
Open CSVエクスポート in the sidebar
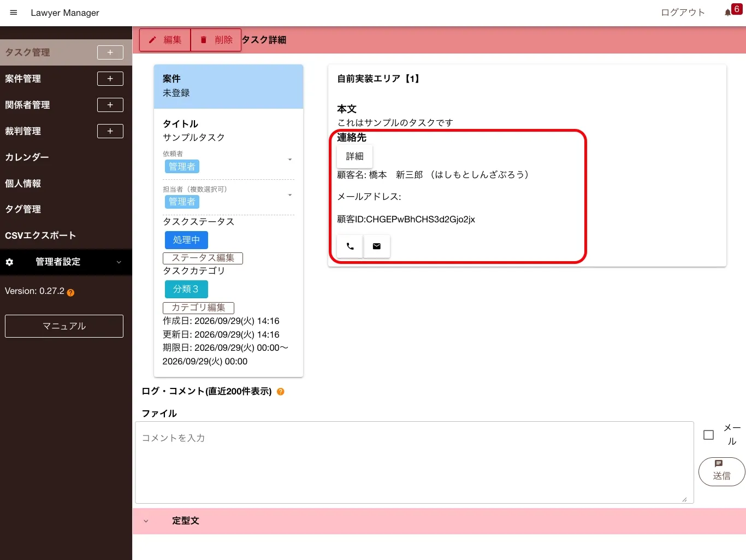[x=40, y=235]
